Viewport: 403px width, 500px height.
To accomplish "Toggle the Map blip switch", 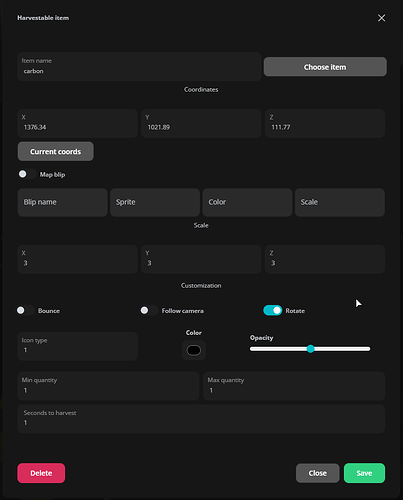I will coord(27,174).
